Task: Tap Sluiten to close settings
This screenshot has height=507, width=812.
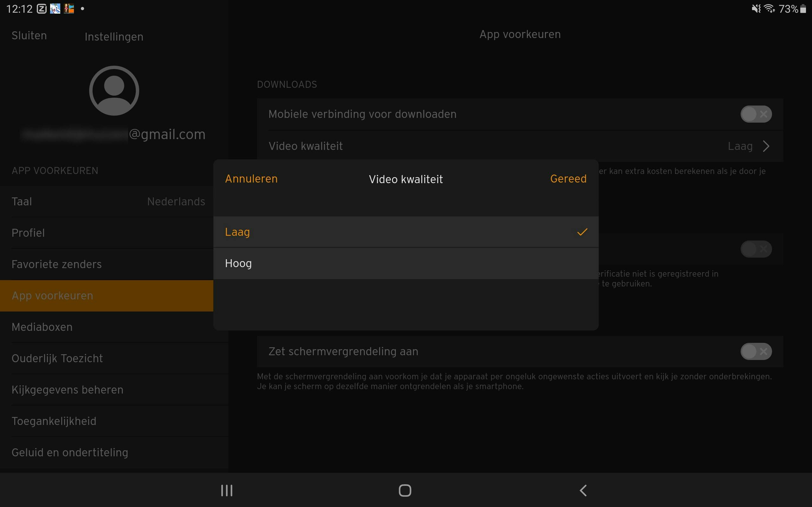Action: coord(29,35)
